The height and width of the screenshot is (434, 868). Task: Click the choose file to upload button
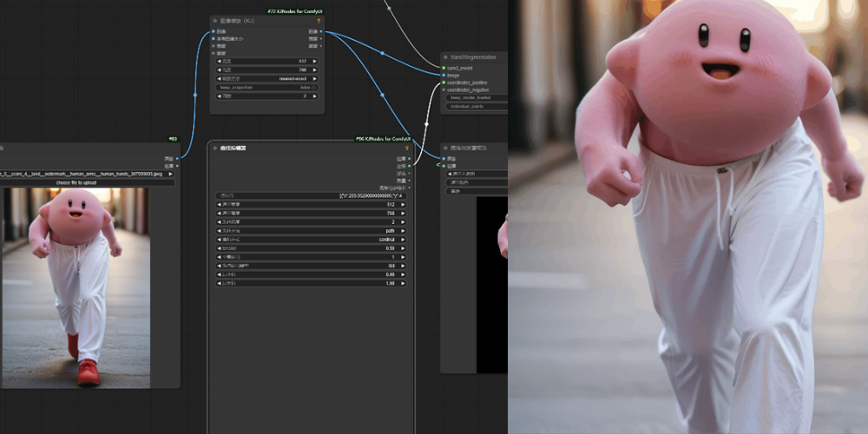[x=88, y=182]
